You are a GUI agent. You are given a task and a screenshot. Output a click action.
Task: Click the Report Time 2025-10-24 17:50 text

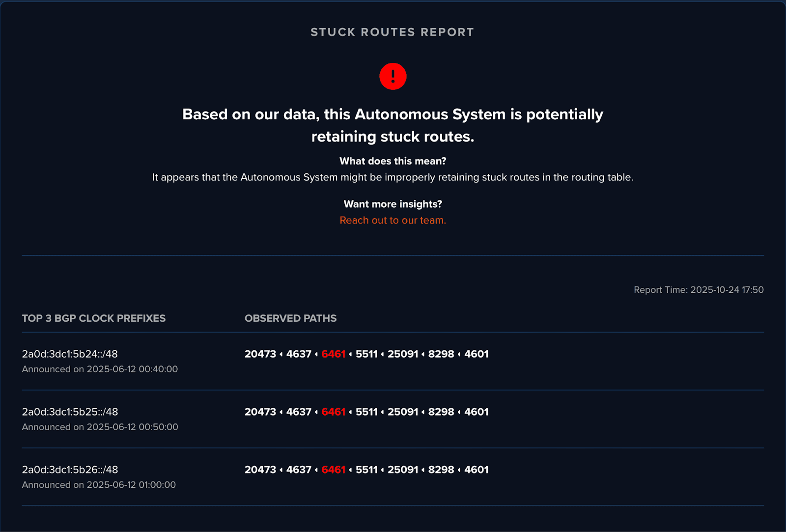pos(698,290)
